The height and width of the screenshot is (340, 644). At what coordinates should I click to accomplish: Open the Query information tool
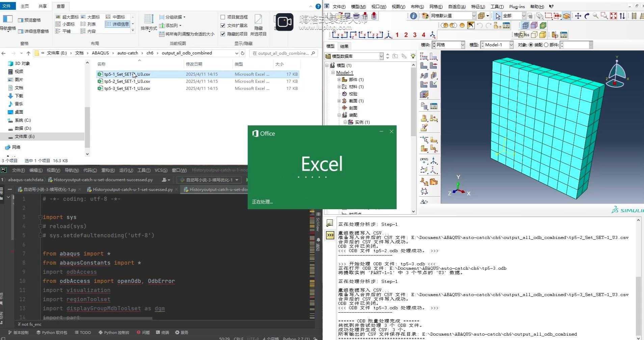413,16
